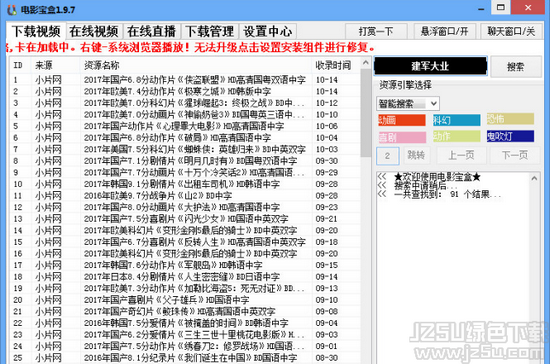Screen dimensions: 550x364
Task: Click the log line 一共查找到 91 个结果
Action: pos(448,194)
